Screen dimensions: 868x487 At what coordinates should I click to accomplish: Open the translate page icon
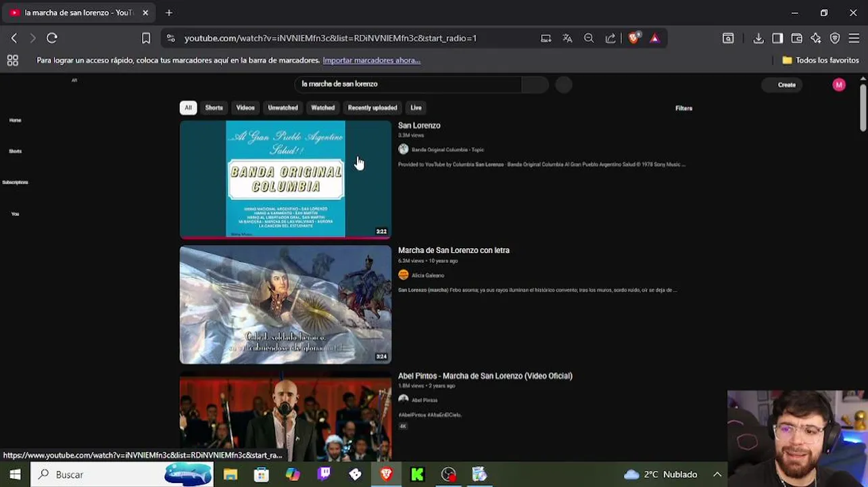[567, 39]
